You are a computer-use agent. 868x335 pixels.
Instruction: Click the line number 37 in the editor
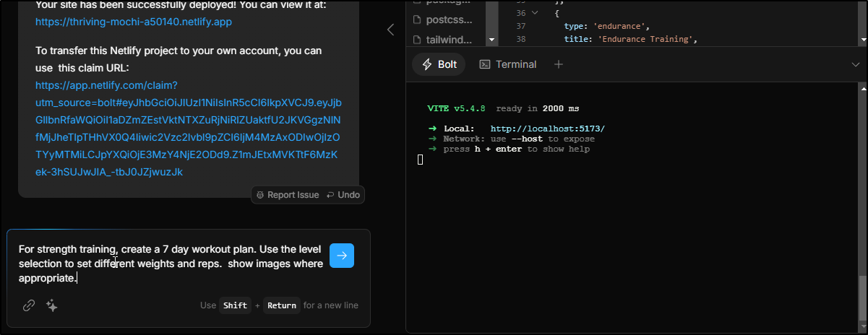tap(520, 26)
